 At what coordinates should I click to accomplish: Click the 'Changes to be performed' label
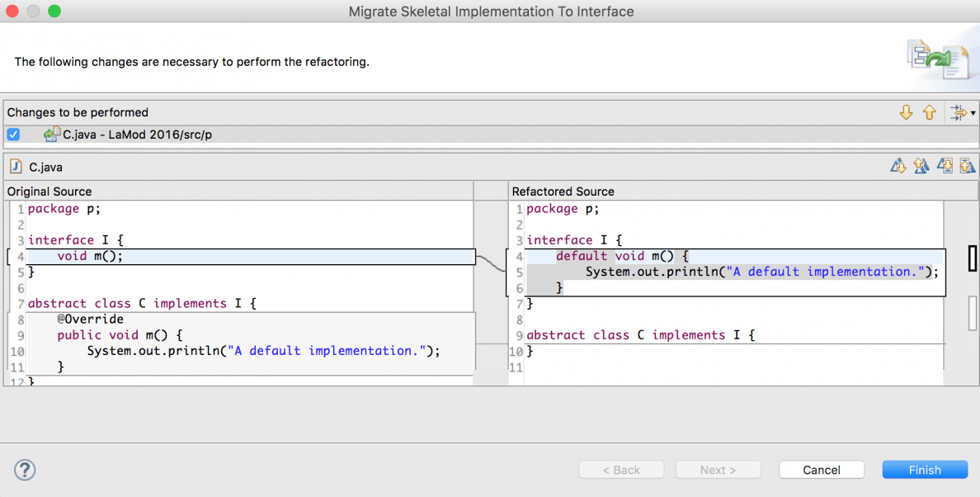(x=78, y=112)
